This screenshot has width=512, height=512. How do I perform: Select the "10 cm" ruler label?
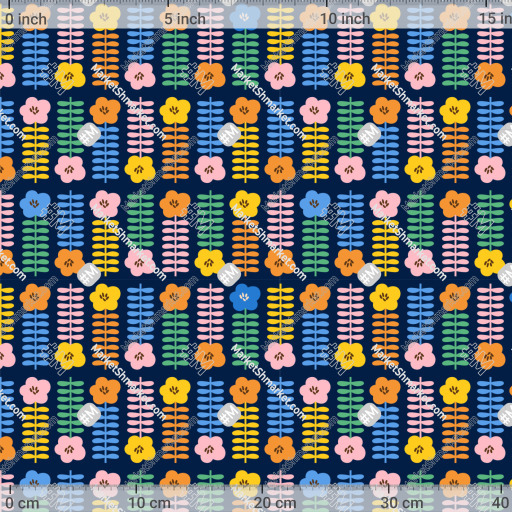pos(149,503)
